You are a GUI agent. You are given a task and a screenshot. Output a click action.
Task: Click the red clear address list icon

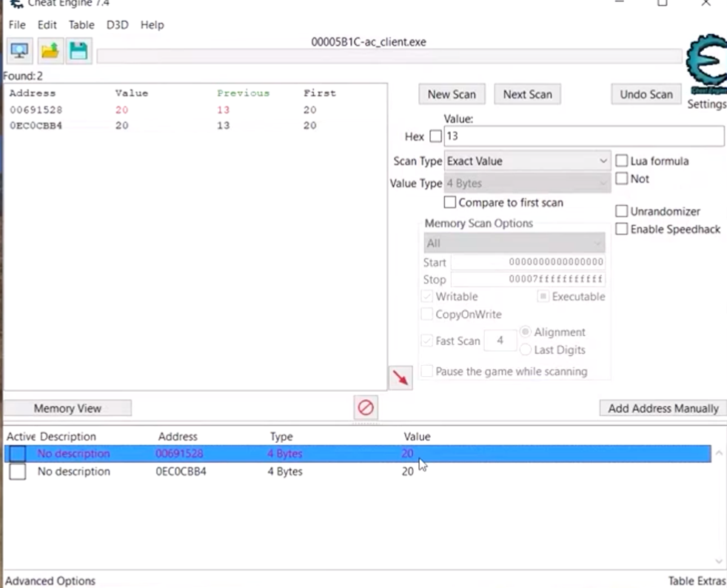point(366,407)
